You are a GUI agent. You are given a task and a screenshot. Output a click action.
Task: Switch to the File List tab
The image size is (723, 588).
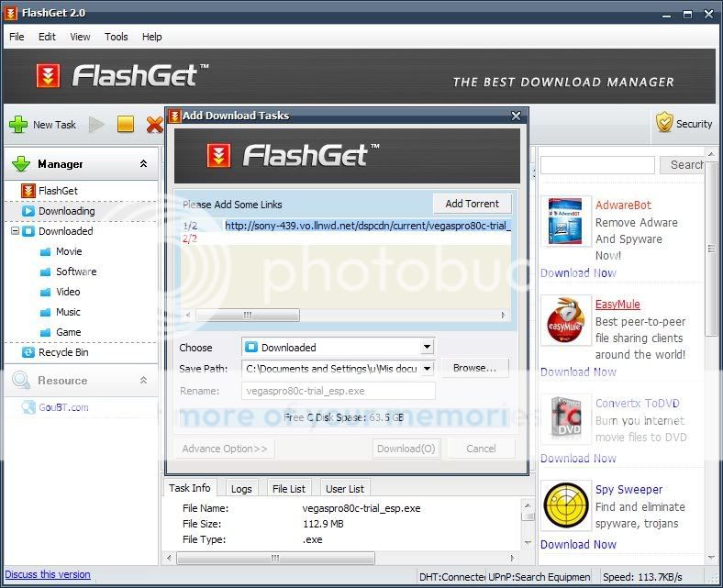coord(289,489)
